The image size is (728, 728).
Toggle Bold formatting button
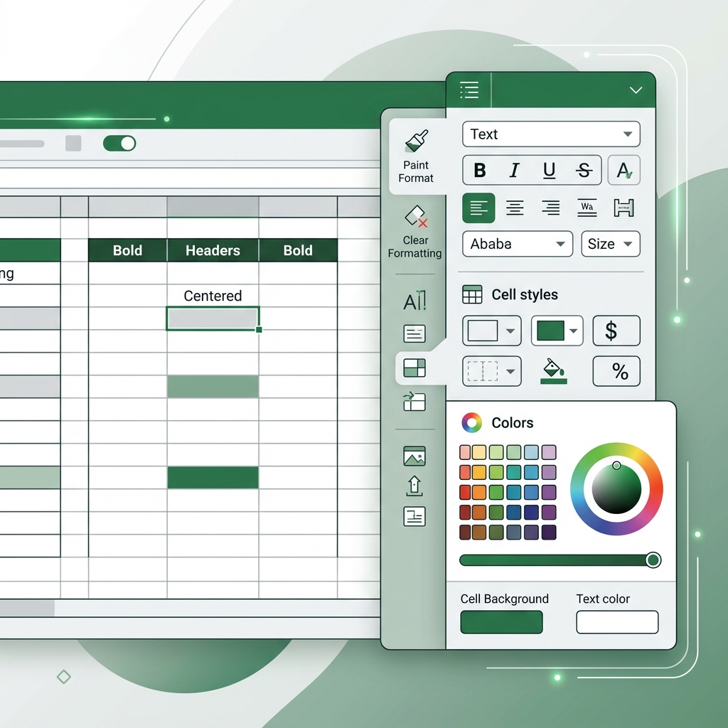(x=480, y=171)
